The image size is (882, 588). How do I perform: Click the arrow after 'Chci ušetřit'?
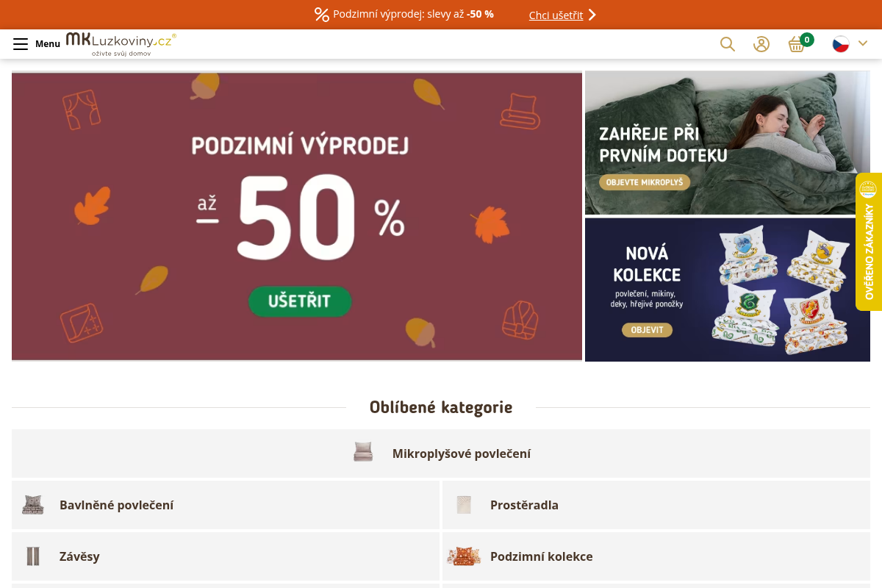tap(592, 15)
